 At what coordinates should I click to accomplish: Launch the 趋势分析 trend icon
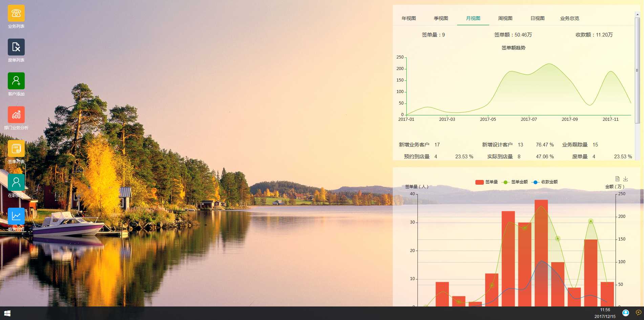(16, 216)
